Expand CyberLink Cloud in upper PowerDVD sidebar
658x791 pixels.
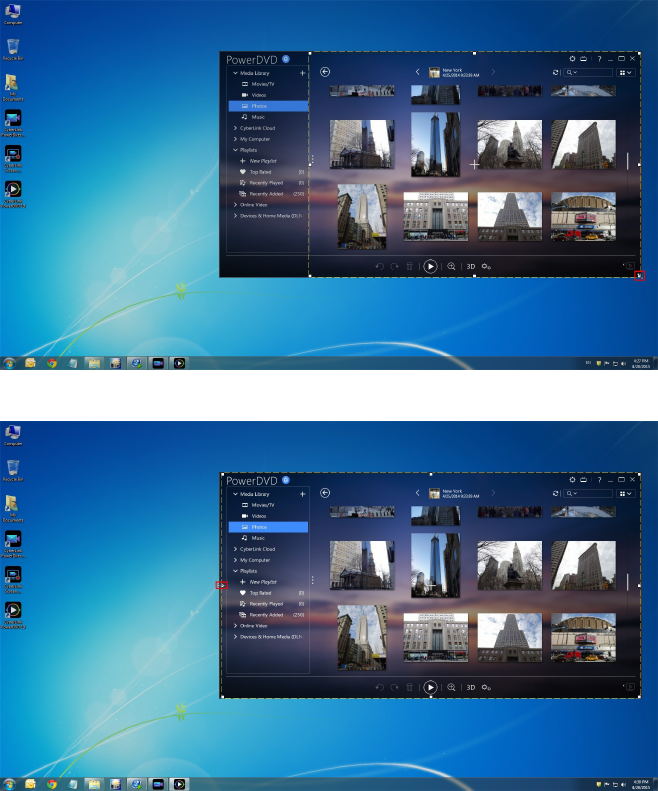pyautogui.click(x=235, y=128)
